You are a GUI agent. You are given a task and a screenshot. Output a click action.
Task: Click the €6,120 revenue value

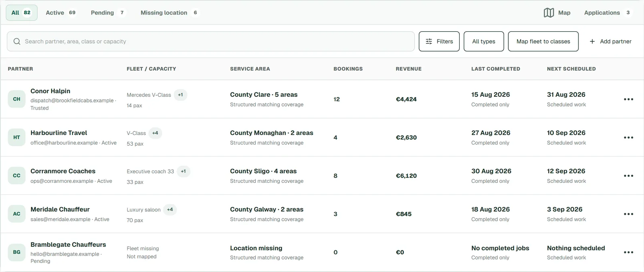(406, 176)
